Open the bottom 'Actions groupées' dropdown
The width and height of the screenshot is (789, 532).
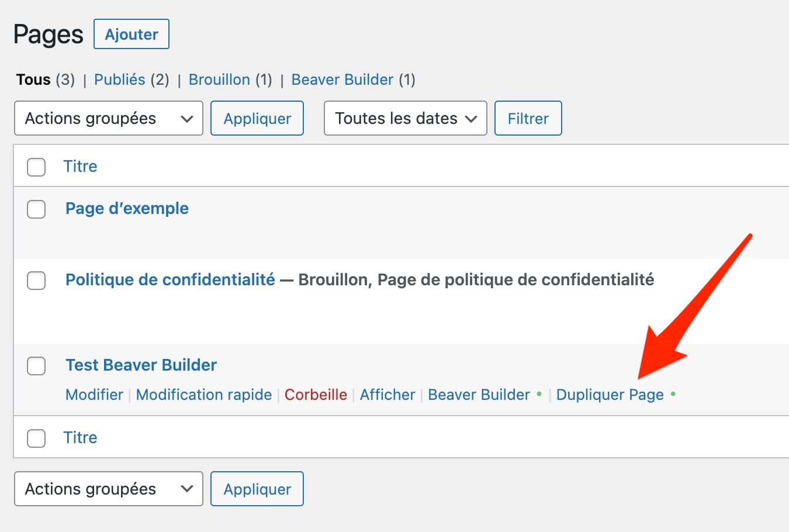[108, 489]
